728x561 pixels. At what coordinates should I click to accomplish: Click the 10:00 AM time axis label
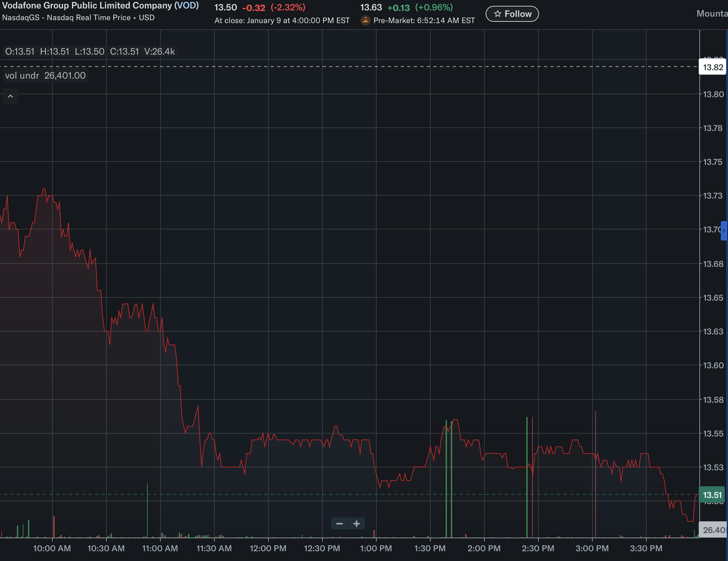(x=52, y=548)
